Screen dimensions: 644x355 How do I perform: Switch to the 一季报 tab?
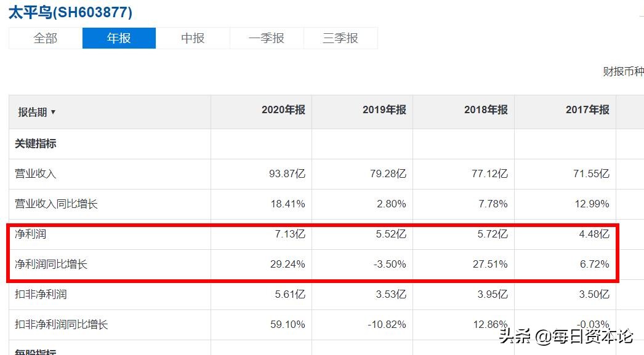point(267,38)
